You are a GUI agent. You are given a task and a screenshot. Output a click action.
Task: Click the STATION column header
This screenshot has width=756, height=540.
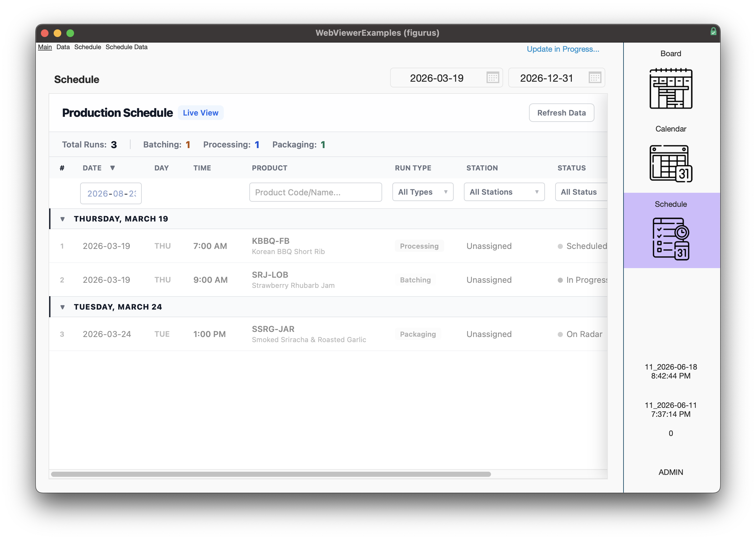click(482, 168)
